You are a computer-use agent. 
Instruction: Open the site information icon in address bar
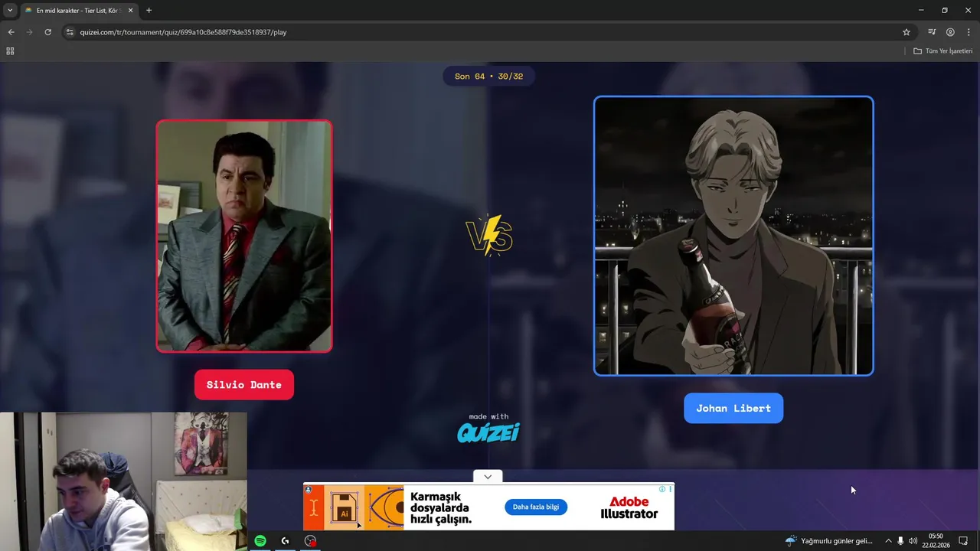click(x=70, y=32)
